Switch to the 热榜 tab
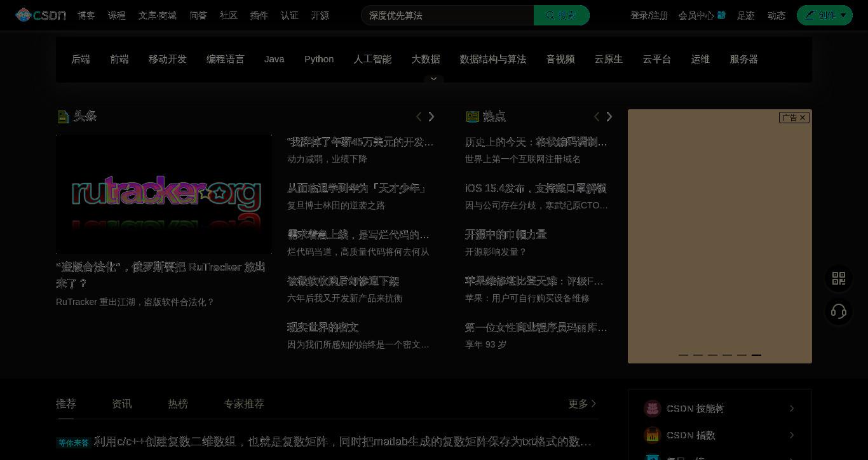 click(x=178, y=403)
